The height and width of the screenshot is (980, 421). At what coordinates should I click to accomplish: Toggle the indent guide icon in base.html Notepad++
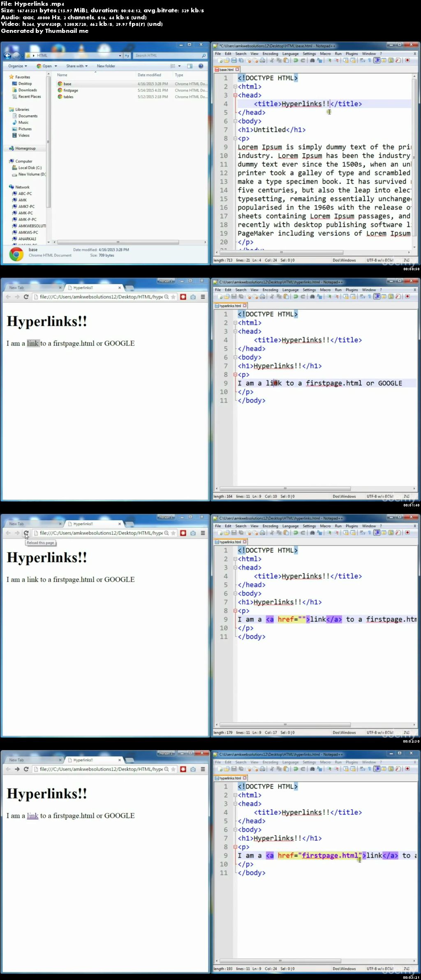click(x=376, y=60)
